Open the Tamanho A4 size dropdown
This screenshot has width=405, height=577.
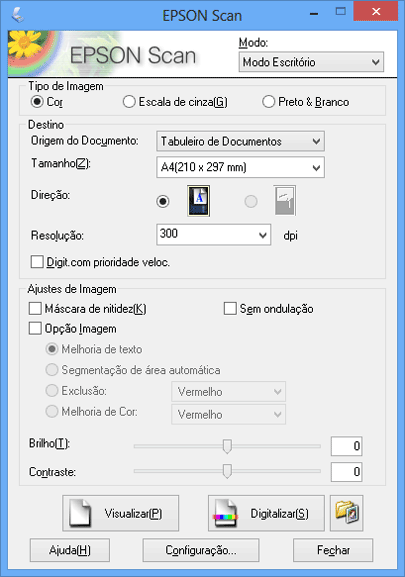(x=240, y=167)
